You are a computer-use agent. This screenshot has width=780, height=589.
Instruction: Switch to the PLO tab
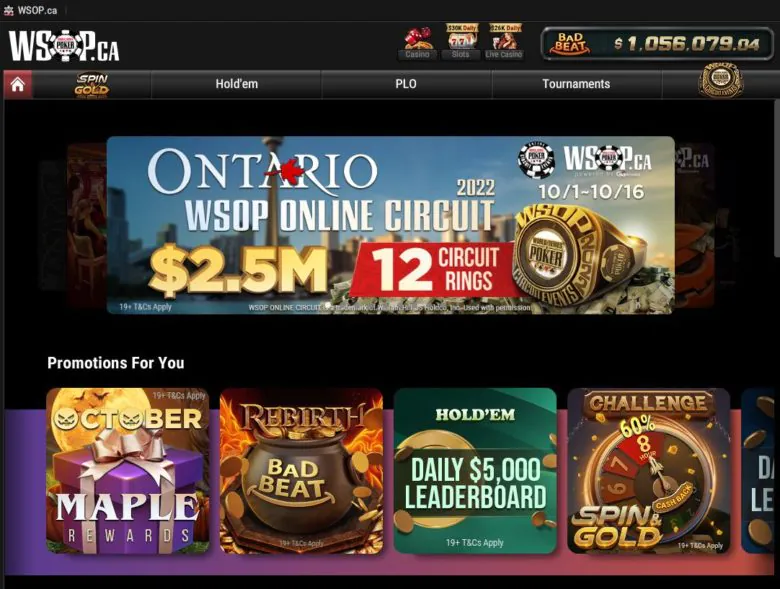click(406, 84)
